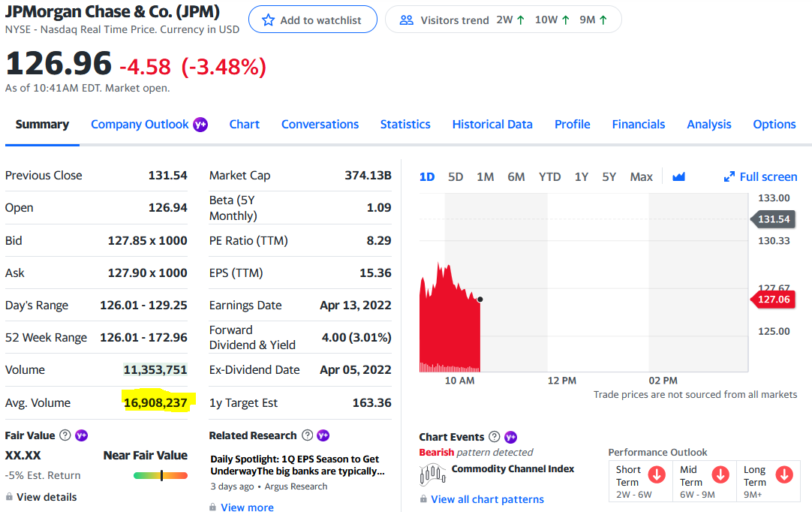Click the Y+ badge beside Fair Value
Image resolution: width=812 pixels, height=512 pixels.
(x=81, y=435)
